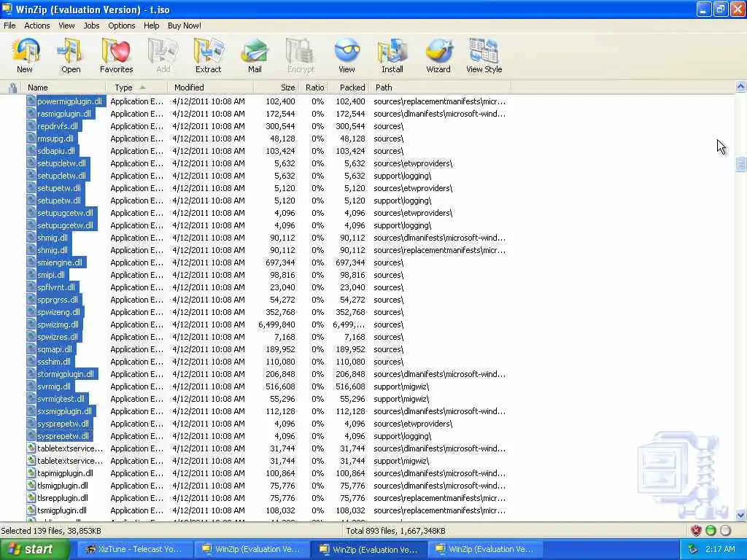Click the red shield status bar icon
The width and height of the screenshot is (747, 560).
(696, 531)
